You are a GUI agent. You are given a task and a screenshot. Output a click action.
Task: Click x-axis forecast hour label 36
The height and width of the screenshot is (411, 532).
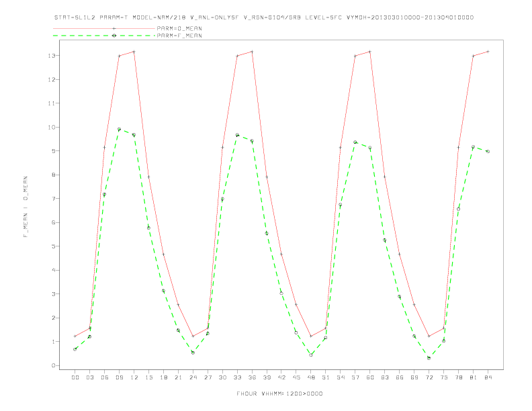[252, 377]
